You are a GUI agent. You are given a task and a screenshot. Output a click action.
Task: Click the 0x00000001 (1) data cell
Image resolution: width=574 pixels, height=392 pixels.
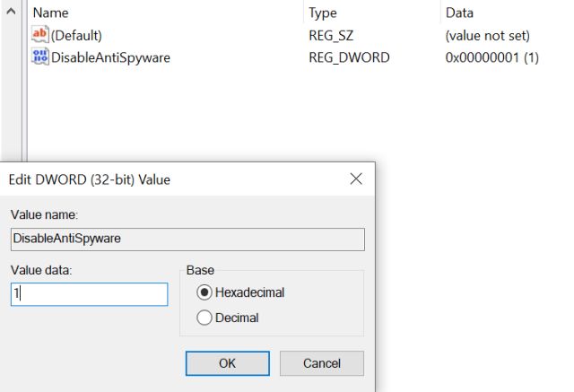click(x=491, y=57)
